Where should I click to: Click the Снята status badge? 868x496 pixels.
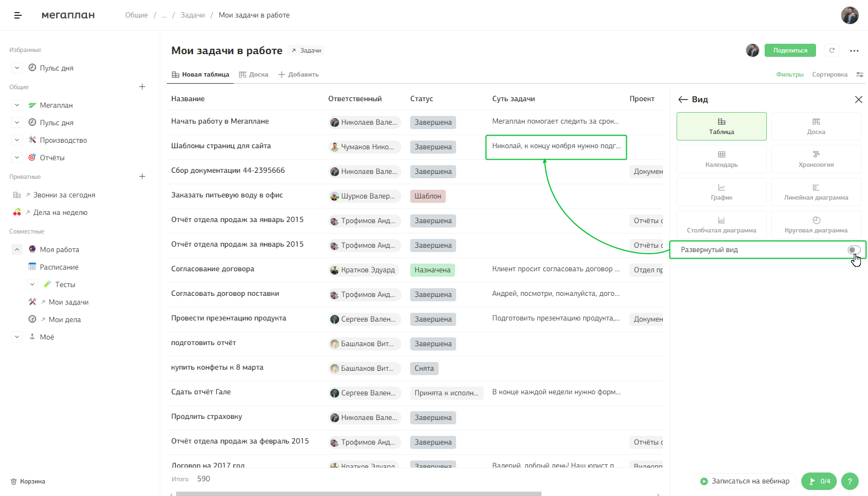[424, 369]
